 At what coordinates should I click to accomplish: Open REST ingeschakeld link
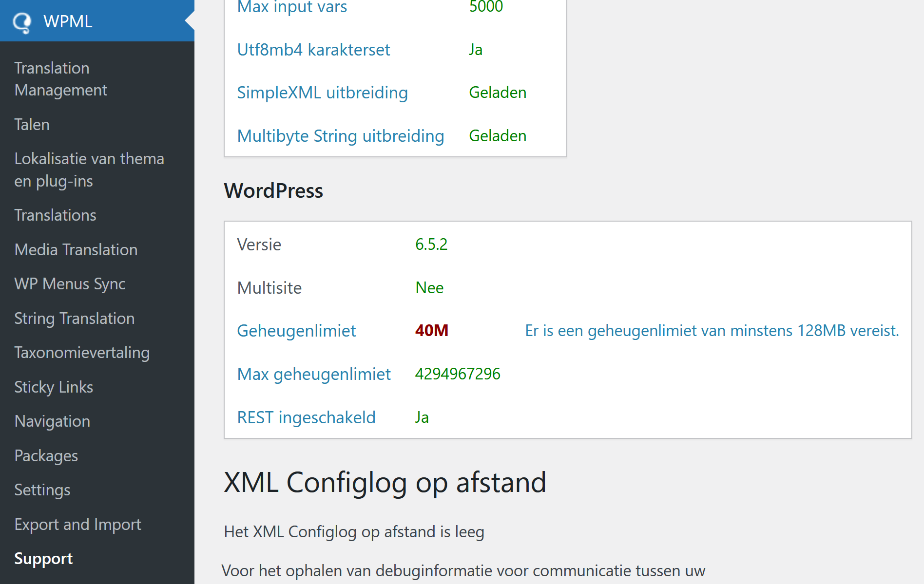pos(306,417)
